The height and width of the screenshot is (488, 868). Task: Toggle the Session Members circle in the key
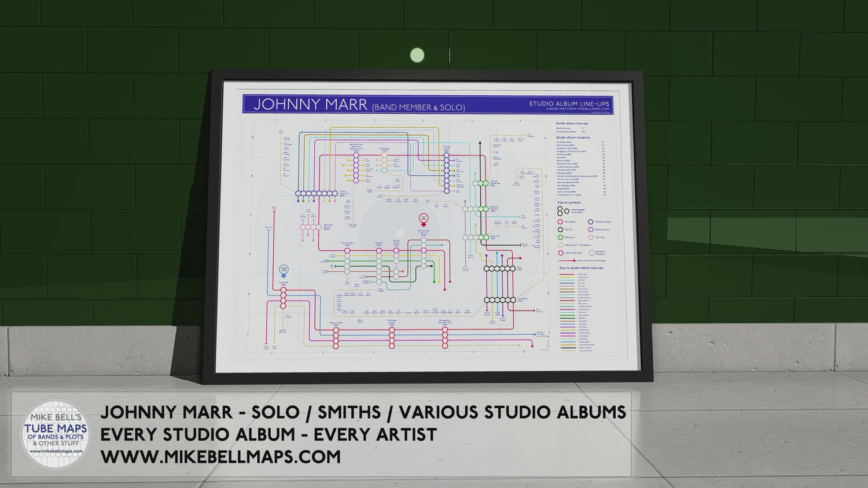[591, 253]
